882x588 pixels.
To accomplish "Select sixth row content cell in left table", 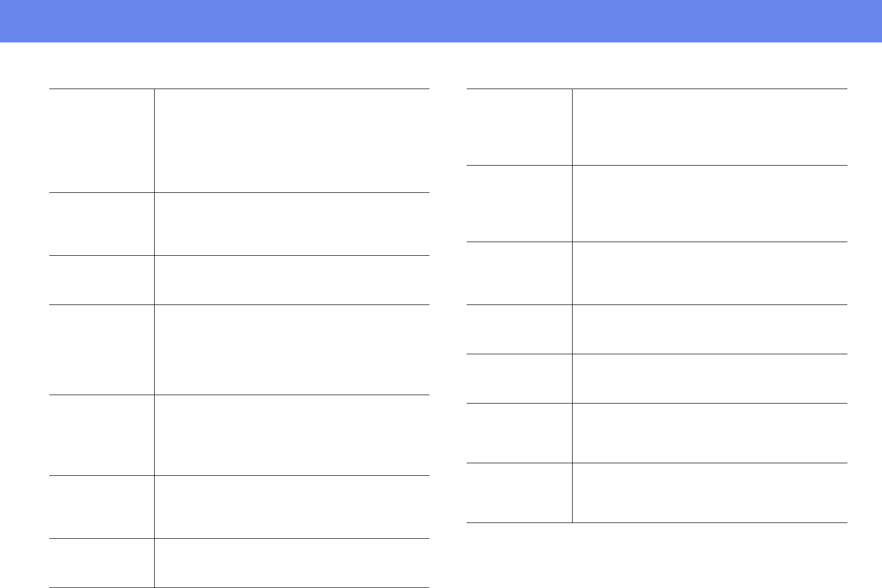I will coord(292,507).
